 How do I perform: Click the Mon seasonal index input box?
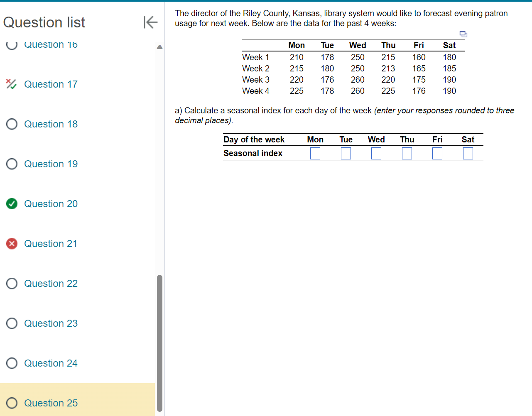315,153
